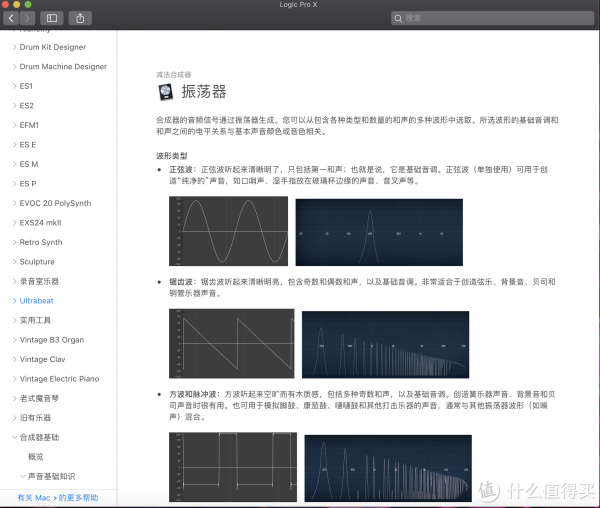Go back with the left arrow button

pos(11,18)
